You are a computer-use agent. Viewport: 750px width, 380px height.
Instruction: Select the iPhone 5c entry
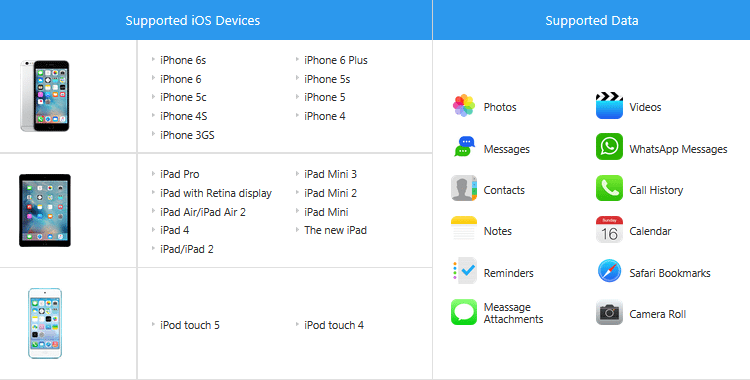coord(183,97)
